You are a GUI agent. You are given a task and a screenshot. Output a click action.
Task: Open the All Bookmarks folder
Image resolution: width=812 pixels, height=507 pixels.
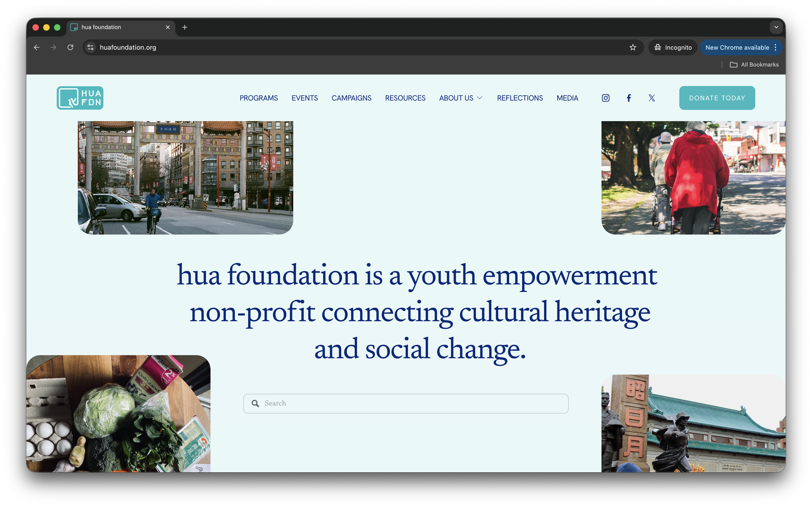[x=754, y=65]
